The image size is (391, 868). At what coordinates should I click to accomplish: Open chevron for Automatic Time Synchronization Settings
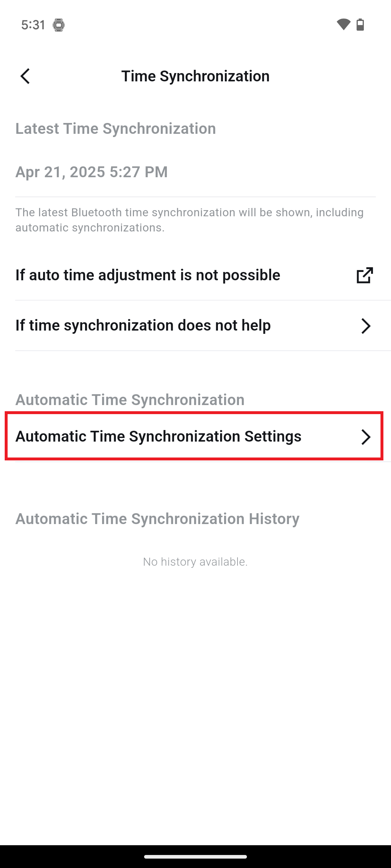click(x=366, y=437)
